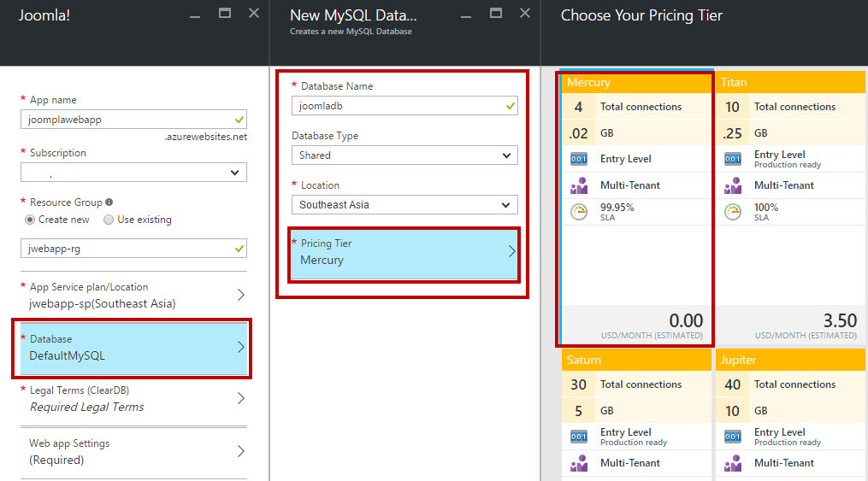Click Jupiter 40 Total connections row
The image size is (868, 481).
[x=790, y=384]
